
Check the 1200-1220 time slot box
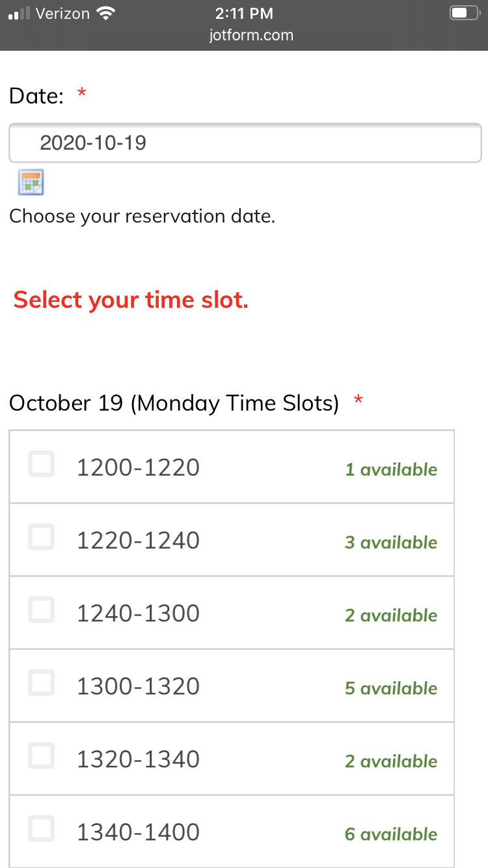click(x=42, y=465)
